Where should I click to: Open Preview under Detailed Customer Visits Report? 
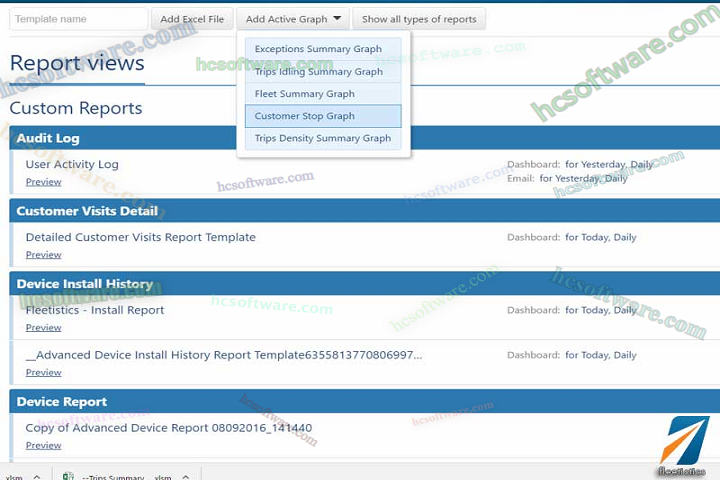(44, 254)
